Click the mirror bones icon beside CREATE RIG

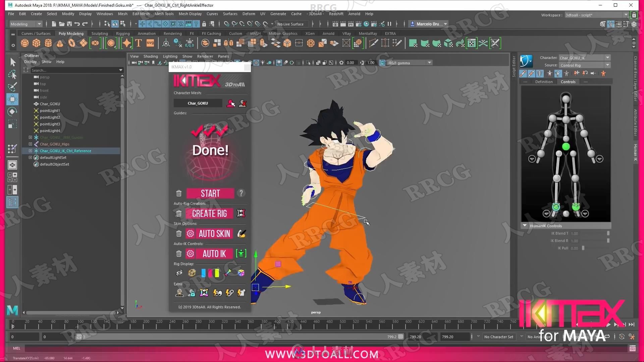241,213
